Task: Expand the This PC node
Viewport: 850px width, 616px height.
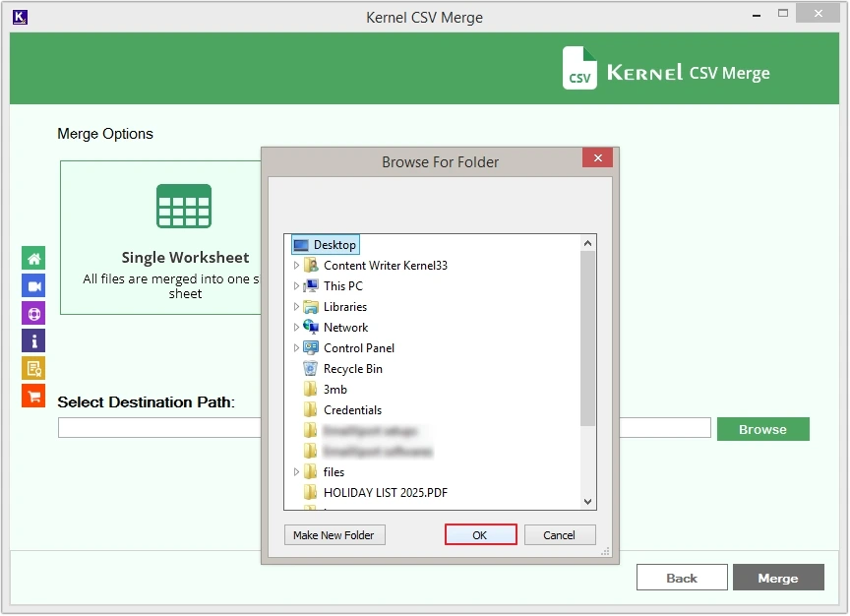Action: pos(296,286)
